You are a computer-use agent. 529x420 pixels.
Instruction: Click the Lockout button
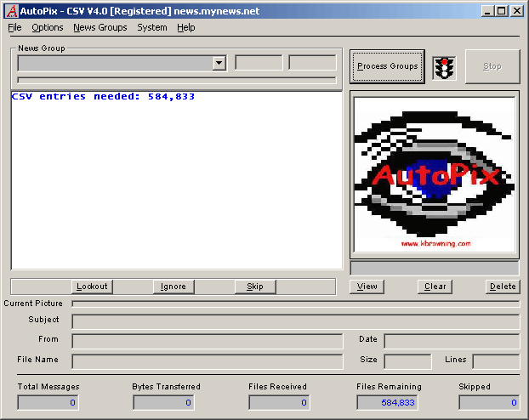click(92, 287)
